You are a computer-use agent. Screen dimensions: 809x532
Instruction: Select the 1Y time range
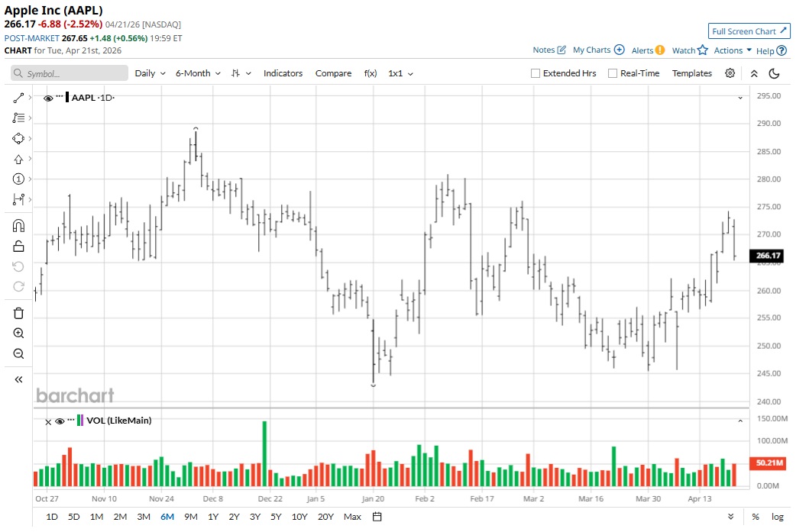(x=213, y=517)
